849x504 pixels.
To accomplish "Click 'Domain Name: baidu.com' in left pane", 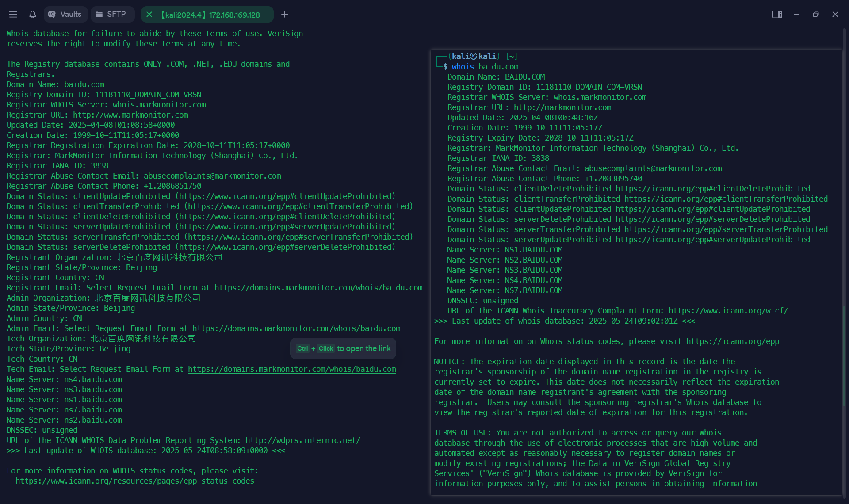I will [x=55, y=84].
